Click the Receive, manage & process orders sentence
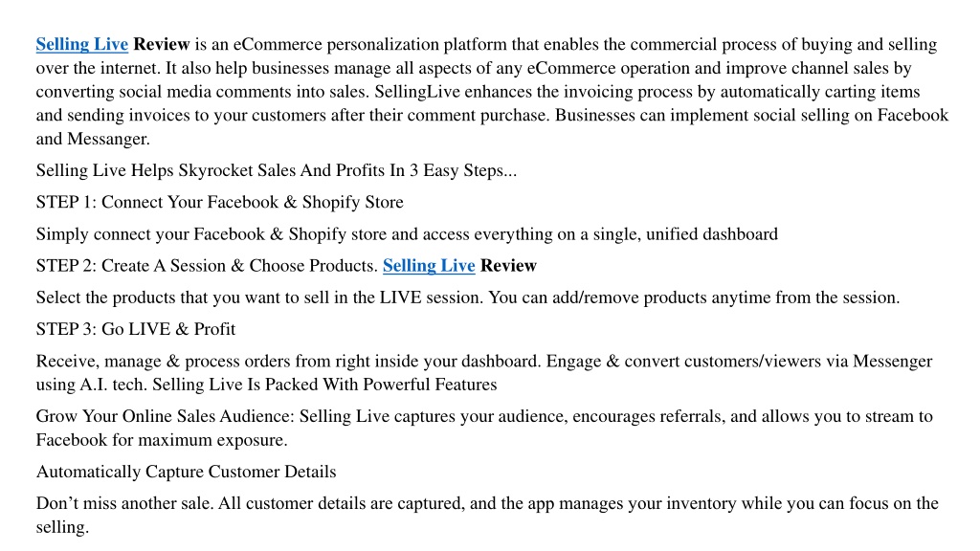The image size is (980, 551). [x=289, y=361]
